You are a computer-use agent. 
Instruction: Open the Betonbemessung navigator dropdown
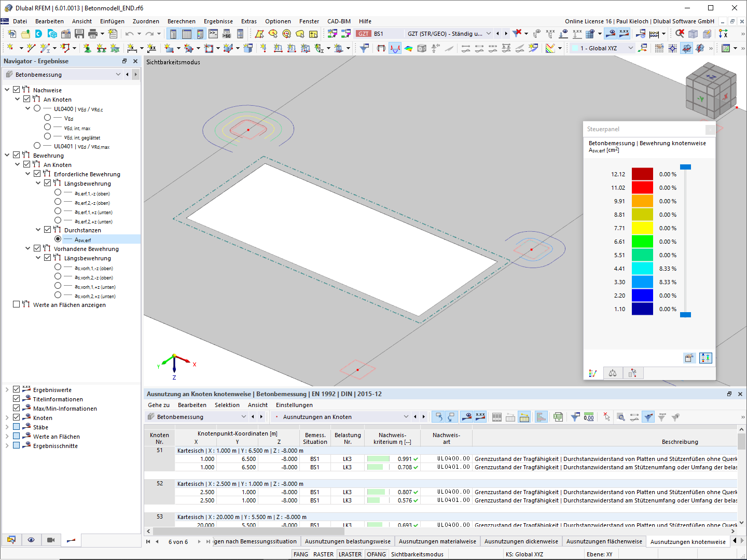point(118,74)
